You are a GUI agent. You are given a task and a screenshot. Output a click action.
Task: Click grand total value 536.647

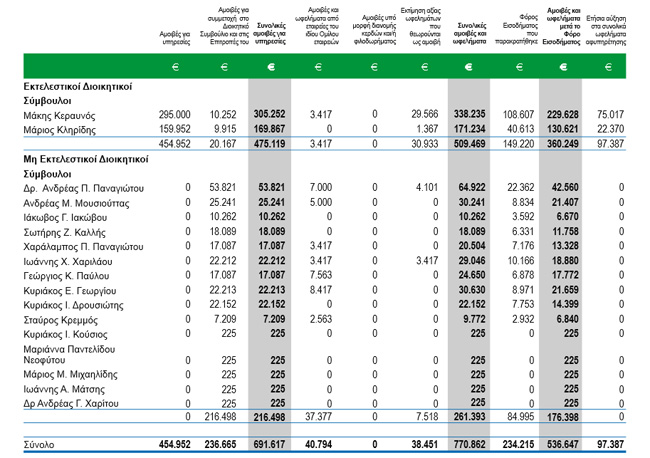(x=563, y=444)
